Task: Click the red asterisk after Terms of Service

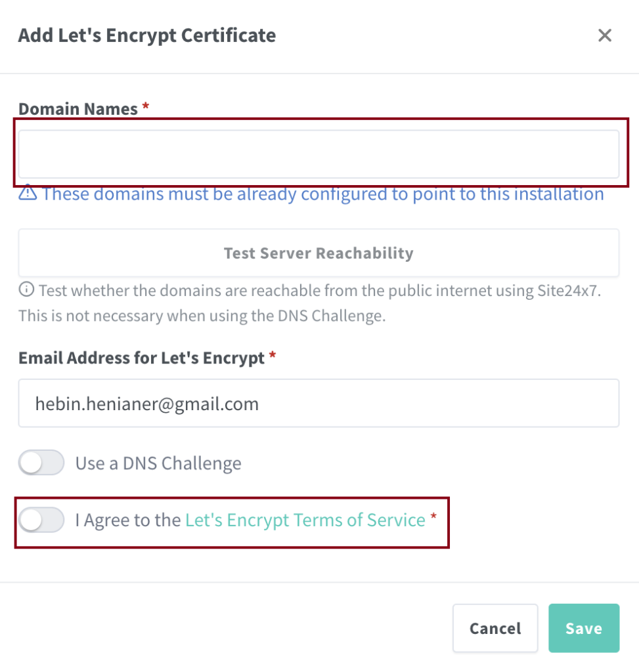Action: [433, 519]
